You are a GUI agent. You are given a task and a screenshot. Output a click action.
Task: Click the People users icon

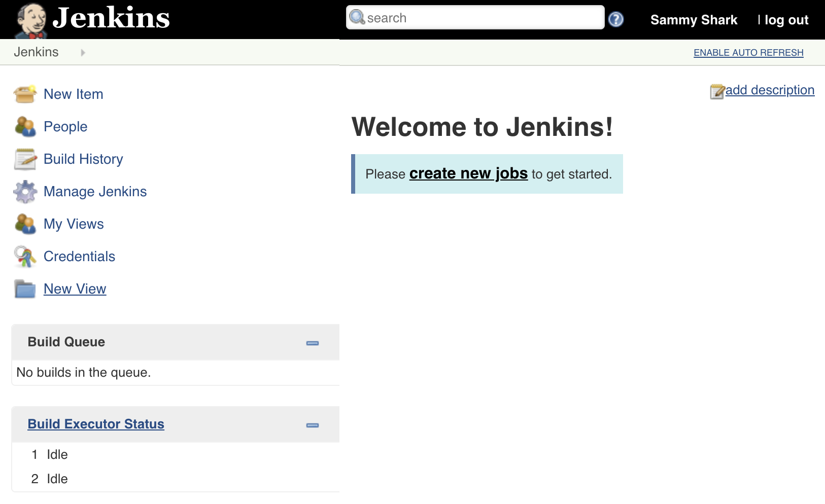coord(25,127)
